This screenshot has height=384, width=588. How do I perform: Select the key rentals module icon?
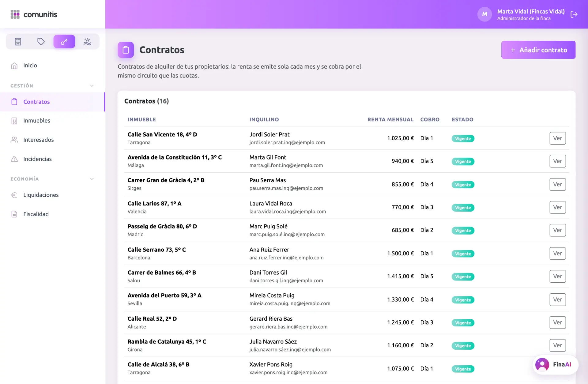[64, 42]
